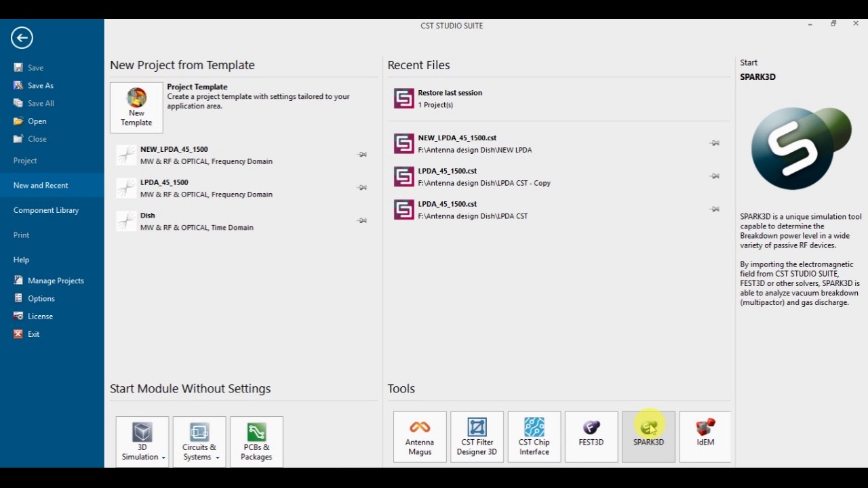Click the back arrow circle icon
868x488 pixels.
[x=22, y=38]
